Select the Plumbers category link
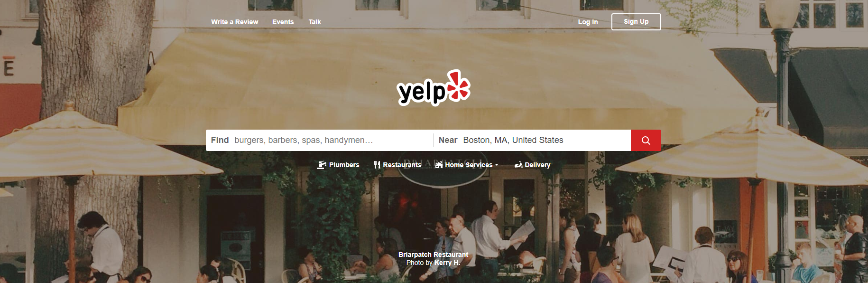Viewport: 868px width, 283px height. 338,165
